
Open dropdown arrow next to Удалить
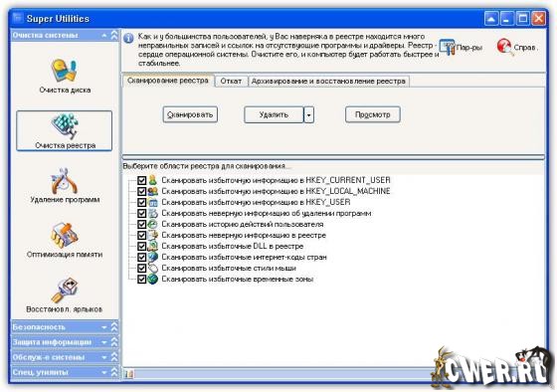(x=308, y=114)
